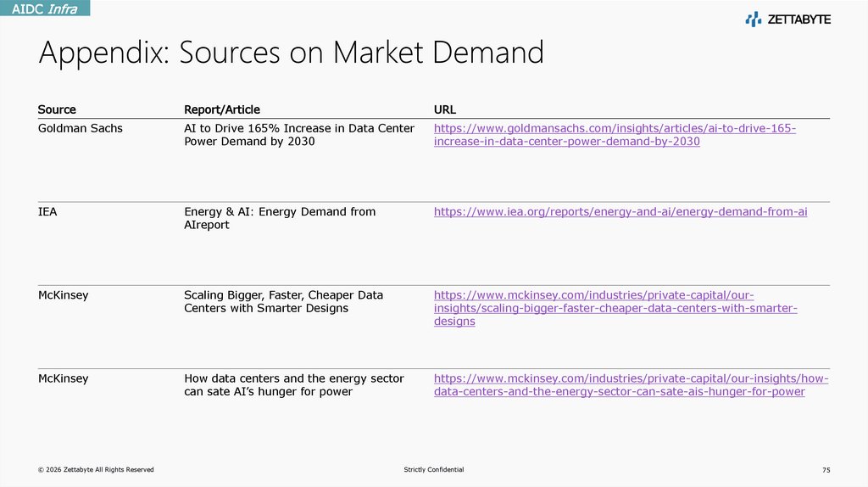Viewport: 868px width, 487px height.
Task: Open the Goldman Sachs article URL
Action: 615,135
